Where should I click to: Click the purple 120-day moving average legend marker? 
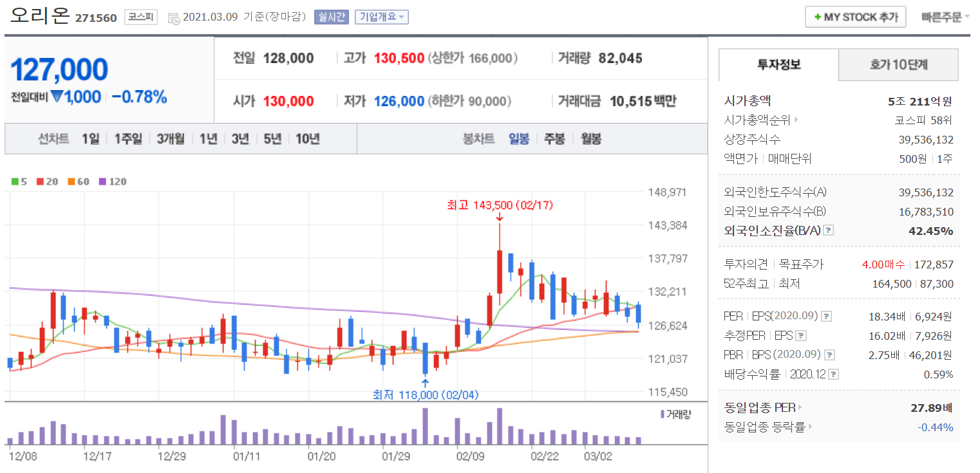coord(103,182)
